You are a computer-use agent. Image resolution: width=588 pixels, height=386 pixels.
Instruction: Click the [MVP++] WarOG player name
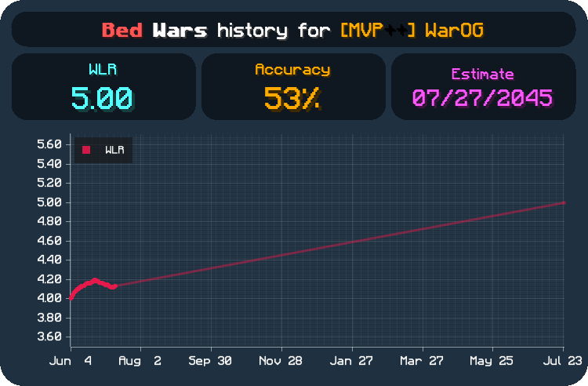coord(412,31)
